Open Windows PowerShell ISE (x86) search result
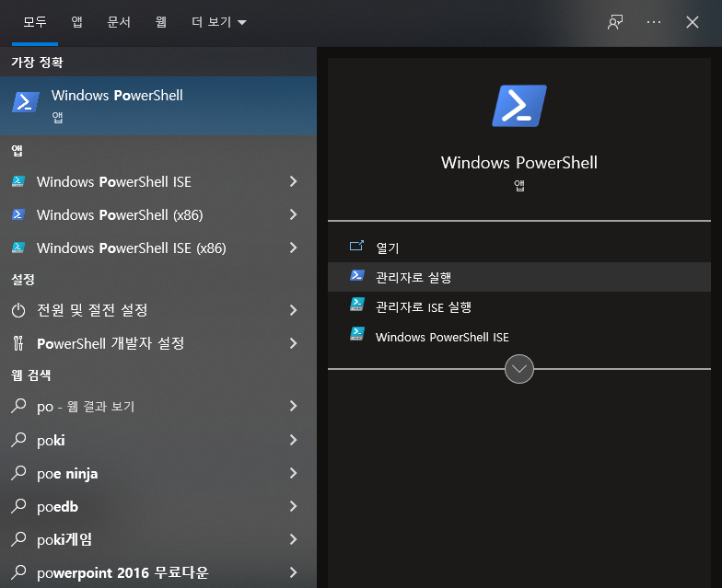The height and width of the screenshot is (588, 722). (158, 248)
